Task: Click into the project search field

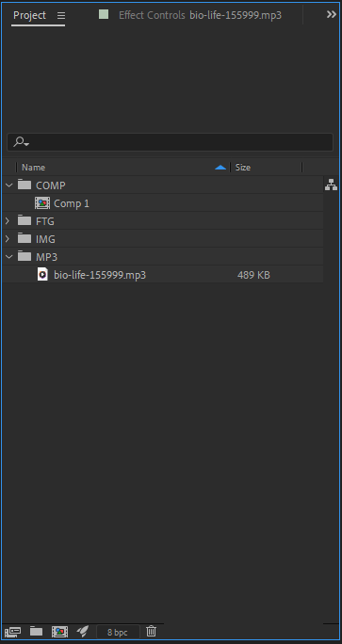Action: 171,142
